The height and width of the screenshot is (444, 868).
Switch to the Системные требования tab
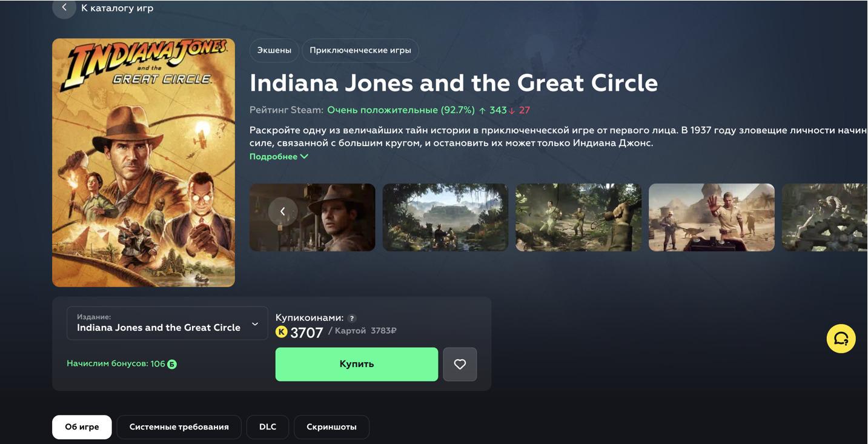click(x=179, y=427)
